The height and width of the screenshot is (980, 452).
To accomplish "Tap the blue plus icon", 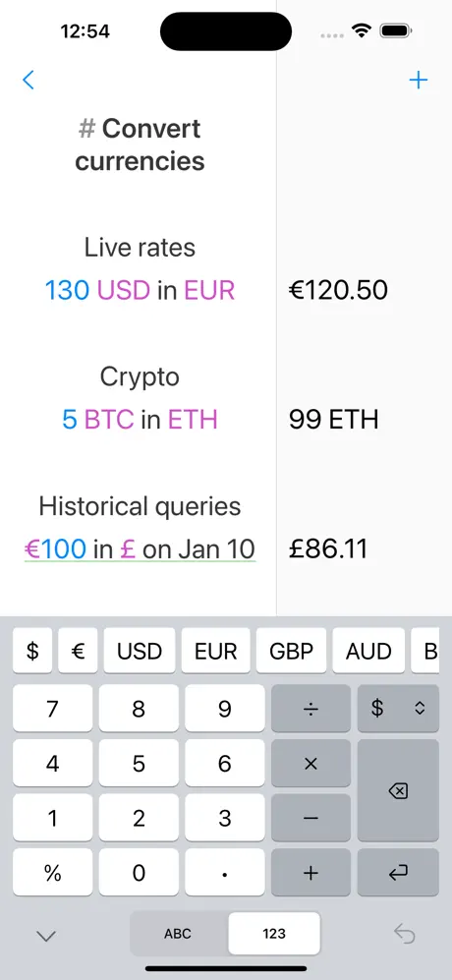I will (418, 80).
